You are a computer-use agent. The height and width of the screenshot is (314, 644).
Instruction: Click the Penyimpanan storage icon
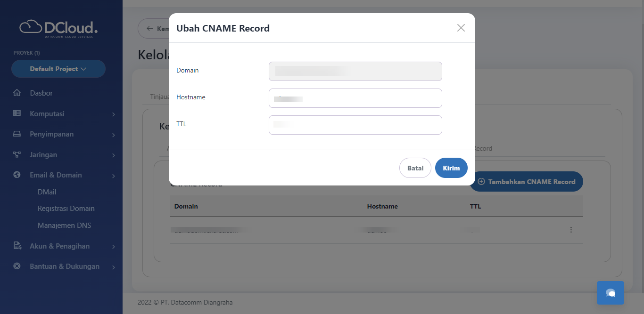(x=17, y=134)
